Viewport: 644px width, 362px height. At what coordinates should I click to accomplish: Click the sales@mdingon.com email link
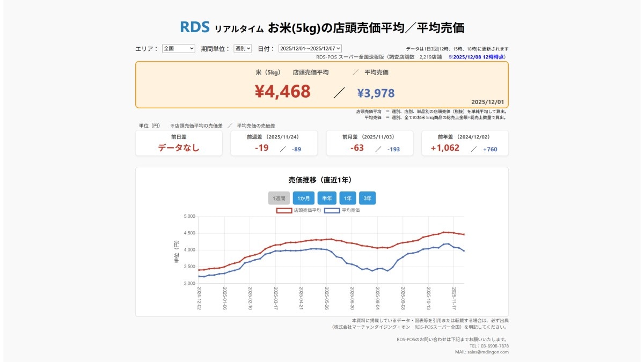(489, 352)
